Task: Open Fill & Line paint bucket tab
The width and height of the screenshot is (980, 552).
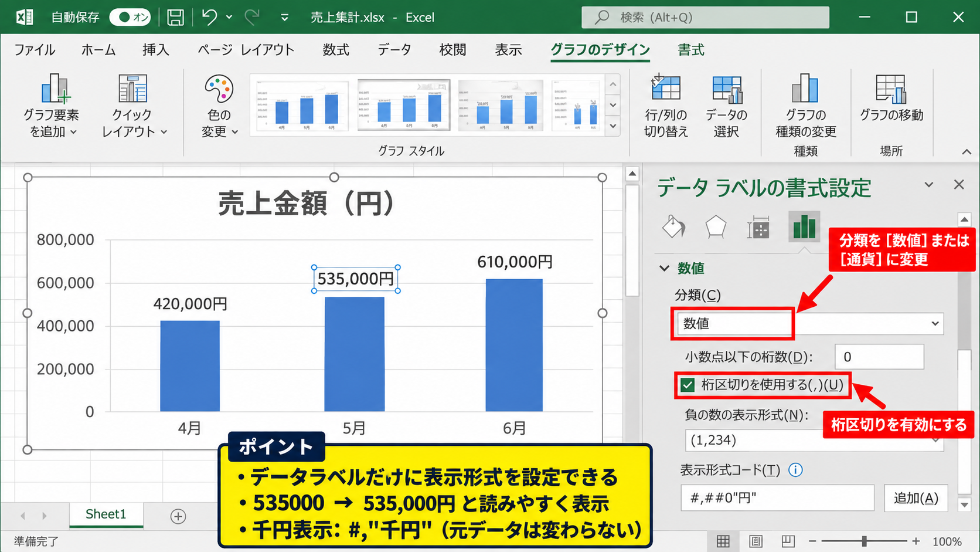Action: tap(673, 226)
